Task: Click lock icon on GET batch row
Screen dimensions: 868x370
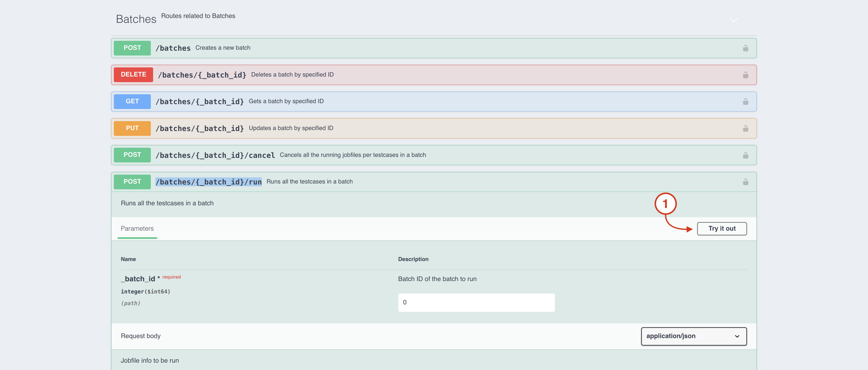Action: coord(745,101)
